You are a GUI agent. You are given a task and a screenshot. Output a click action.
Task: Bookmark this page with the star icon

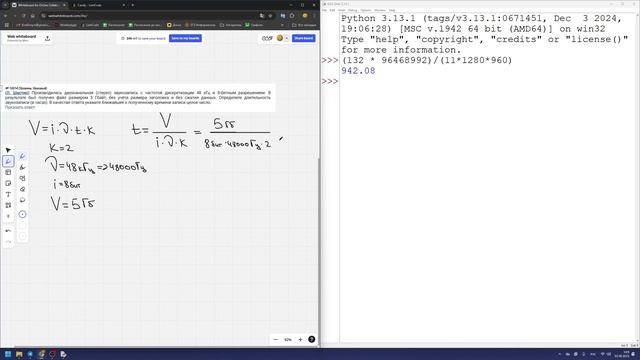(x=270, y=16)
